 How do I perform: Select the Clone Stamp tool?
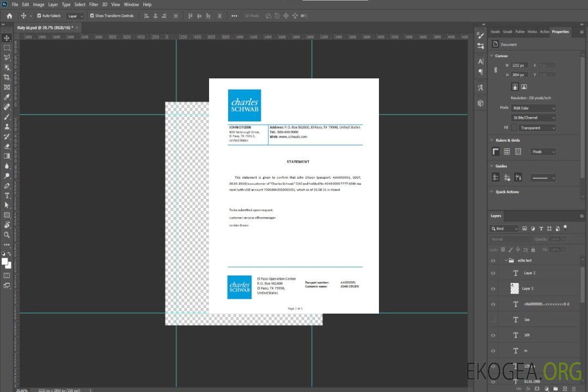pos(7,126)
